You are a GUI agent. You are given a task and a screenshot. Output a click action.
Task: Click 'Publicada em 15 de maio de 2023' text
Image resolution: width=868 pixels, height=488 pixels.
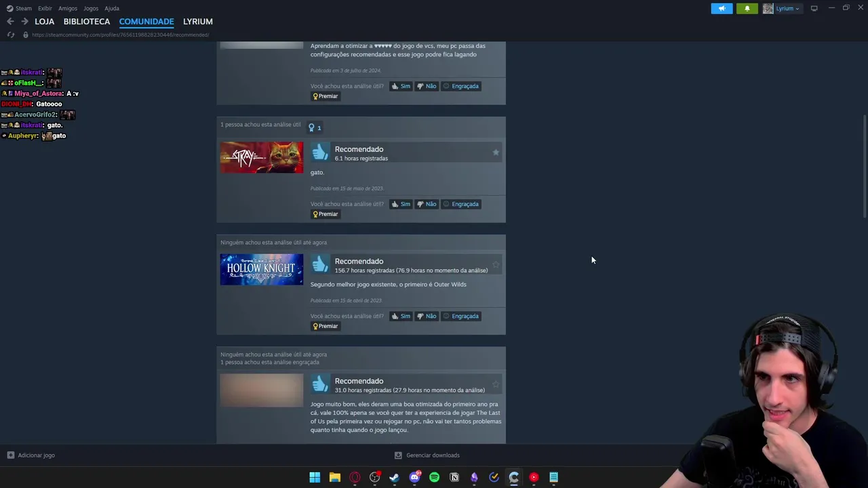(347, 188)
